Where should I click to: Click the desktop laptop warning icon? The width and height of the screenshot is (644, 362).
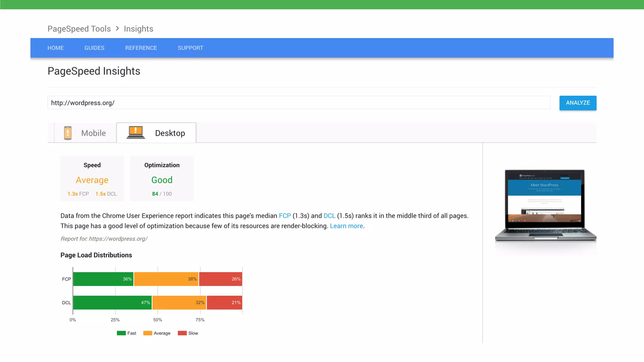coord(136,132)
